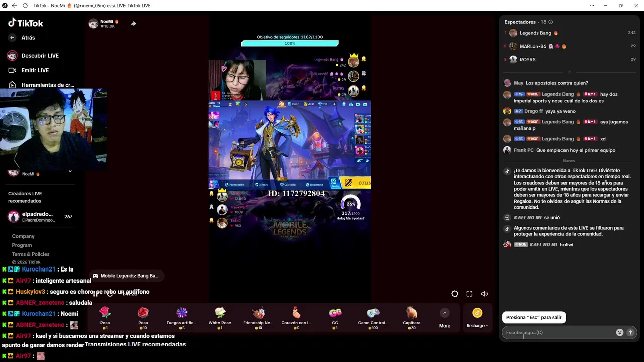Open the player settings gear icon
This screenshot has width=644, height=362.
coord(455,294)
